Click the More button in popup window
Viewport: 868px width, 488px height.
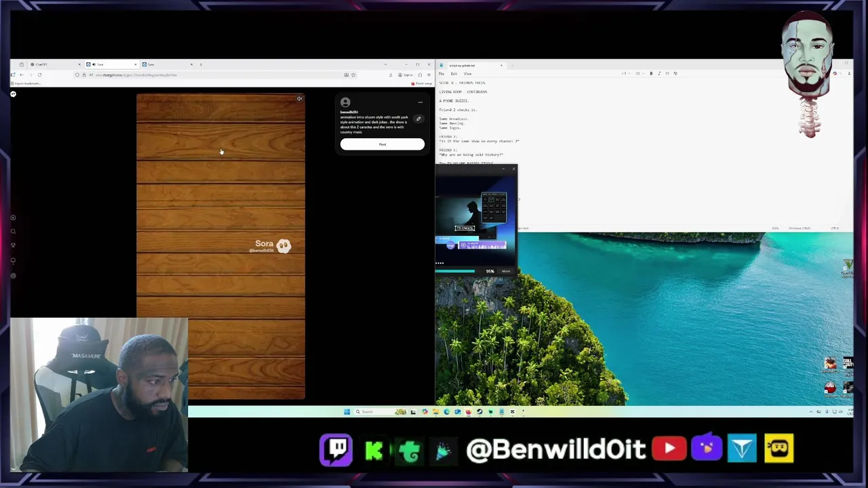click(x=506, y=271)
